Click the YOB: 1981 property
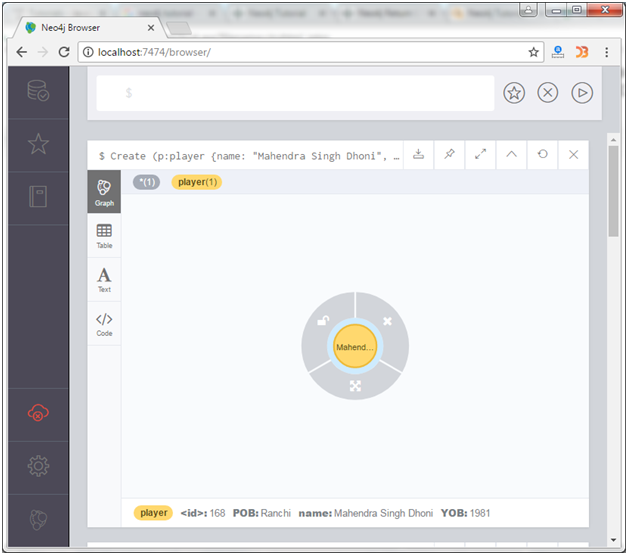Viewport: 628px width, 555px height. click(465, 513)
